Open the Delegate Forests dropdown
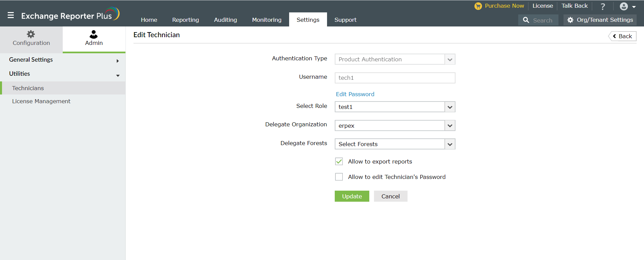 450,144
